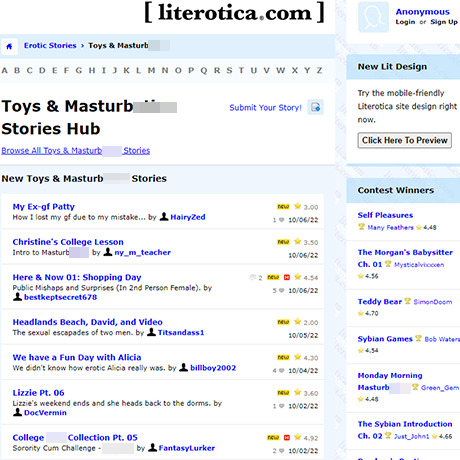Viewport: 460px width, 460px height.
Task: Click the red H icon on Shopping Day row
Action: click(287, 277)
